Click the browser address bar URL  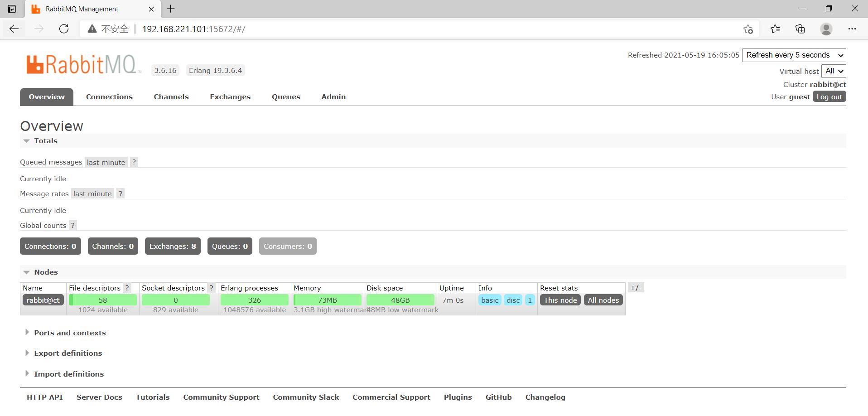(x=194, y=29)
